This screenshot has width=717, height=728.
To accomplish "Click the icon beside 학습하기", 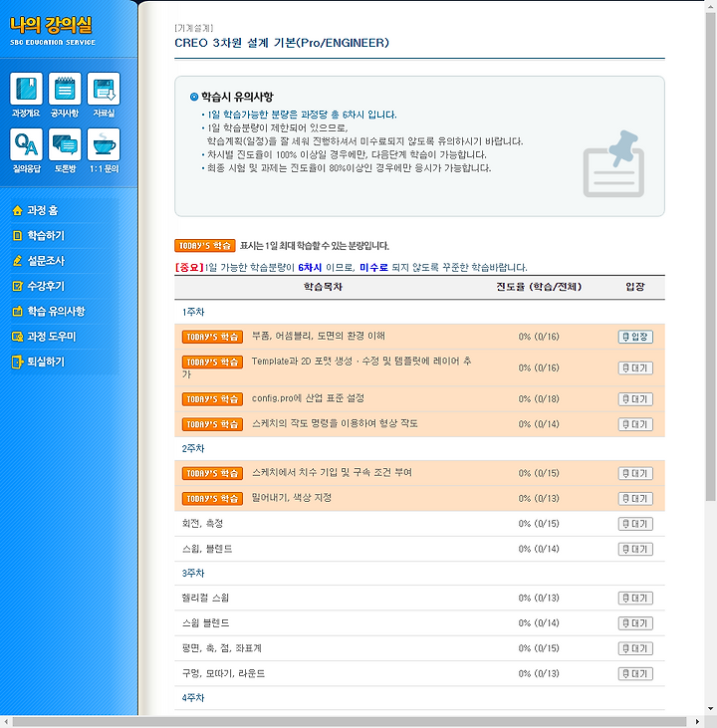I will tap(17, 235).
